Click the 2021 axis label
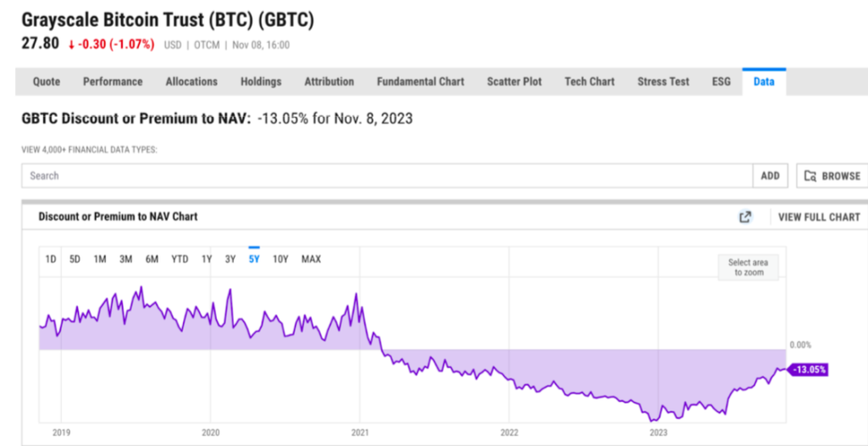 359,432
